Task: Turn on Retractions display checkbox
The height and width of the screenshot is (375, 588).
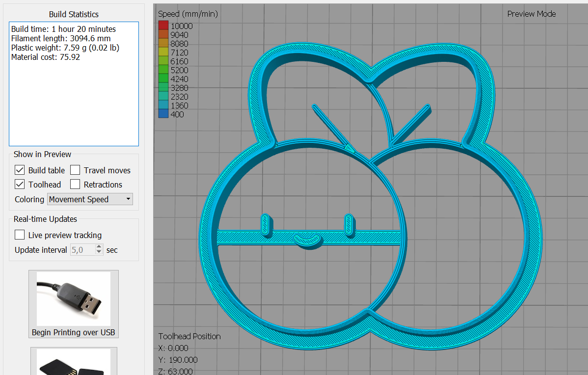Action: click(x=75, y=185)
